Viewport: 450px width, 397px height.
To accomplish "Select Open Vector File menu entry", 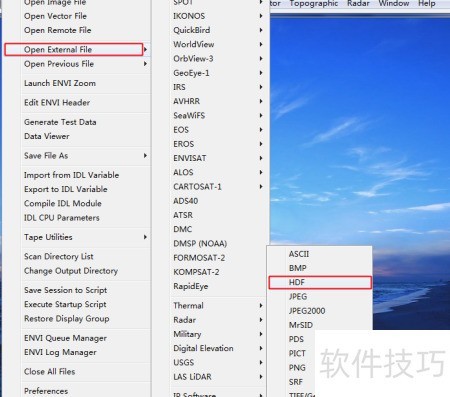I will click(x=55, y=16).
